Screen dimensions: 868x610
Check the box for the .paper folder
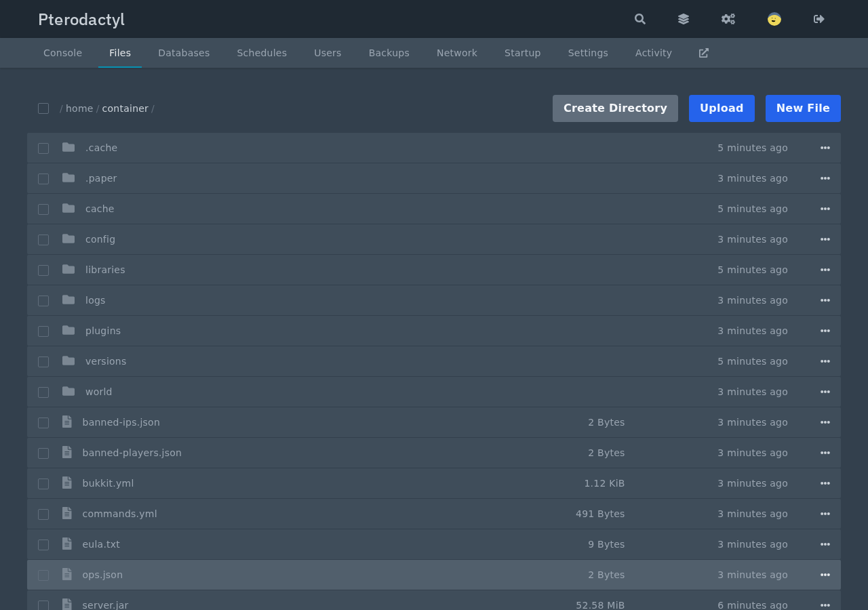coord(43,179)
